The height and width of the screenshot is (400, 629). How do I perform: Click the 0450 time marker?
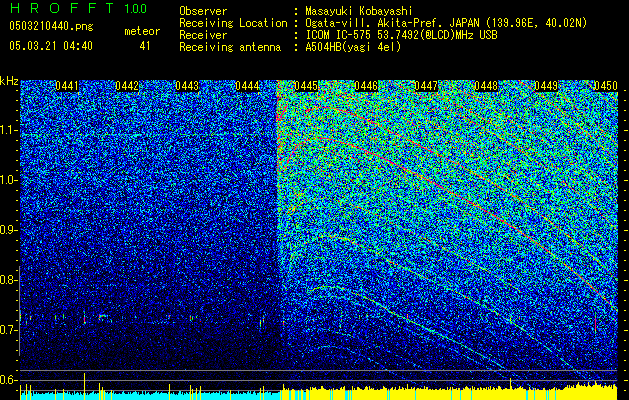[x=606, y=86]
